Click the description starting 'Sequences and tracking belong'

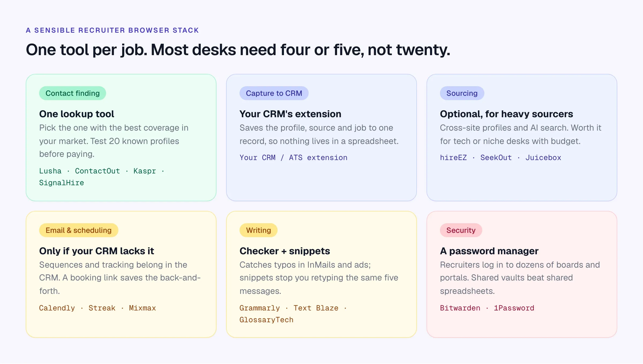pyautogui.click(x=120, y=278)
